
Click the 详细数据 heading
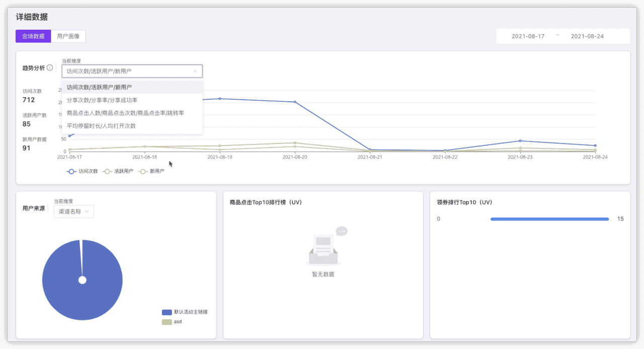point(32,17)
